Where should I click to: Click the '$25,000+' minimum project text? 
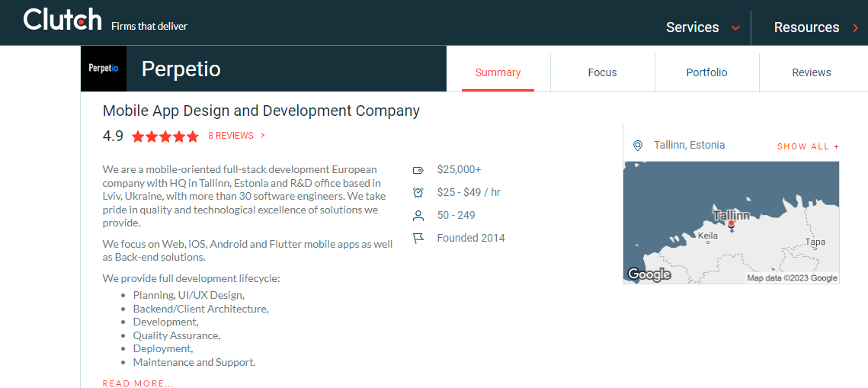pyautogui.click(x=459, y=169)
